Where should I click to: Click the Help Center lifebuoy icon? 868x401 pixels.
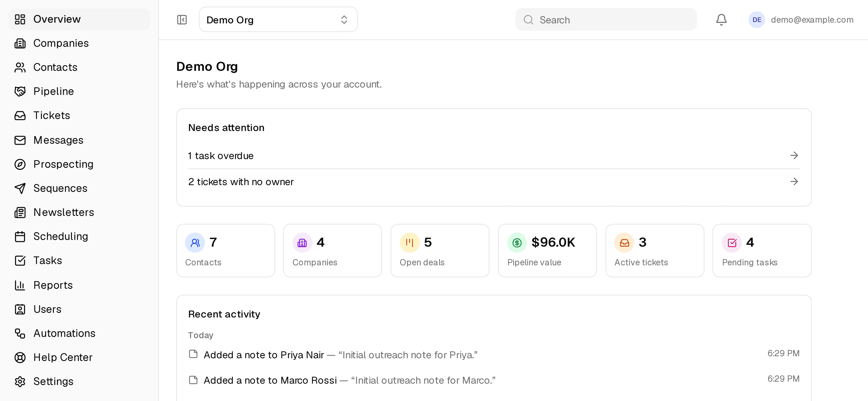click(20, 358)
